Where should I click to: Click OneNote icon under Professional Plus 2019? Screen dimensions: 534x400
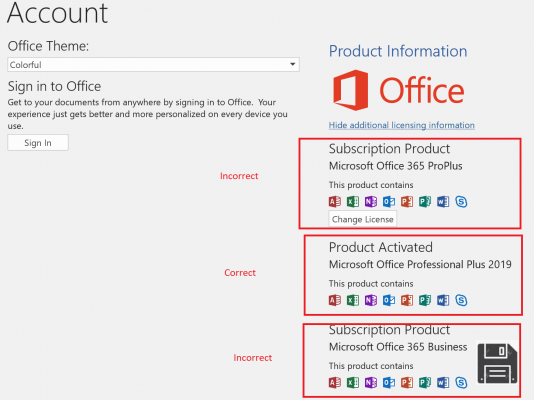tap(371, 300)
